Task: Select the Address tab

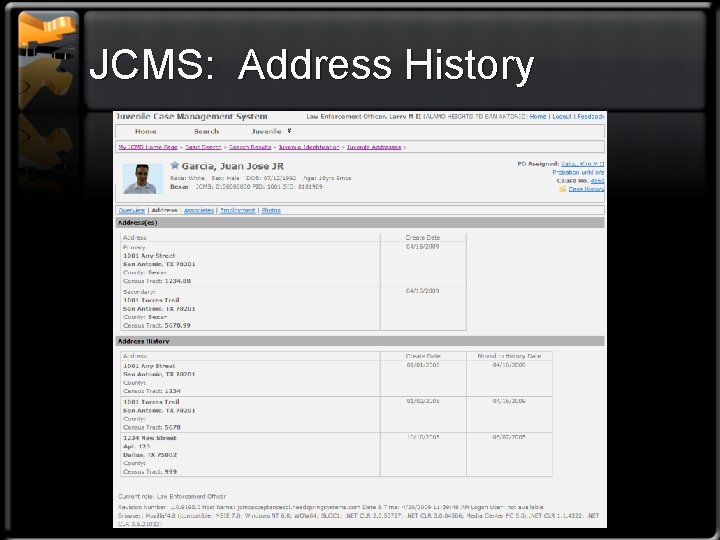Action: pyautogui.click(x=164, y=210)
